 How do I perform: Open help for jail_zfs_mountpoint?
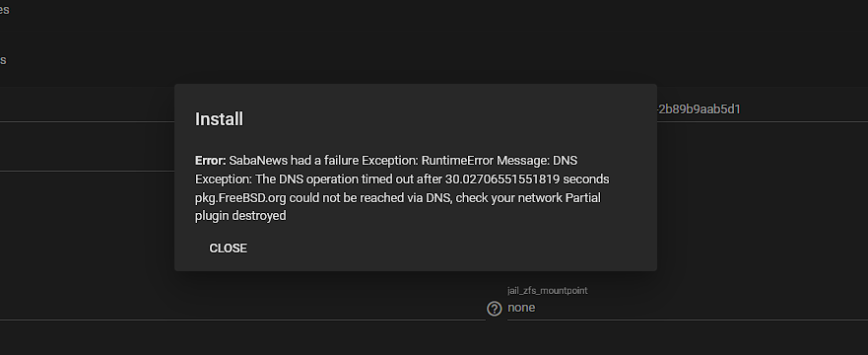(x=495, y=309)
